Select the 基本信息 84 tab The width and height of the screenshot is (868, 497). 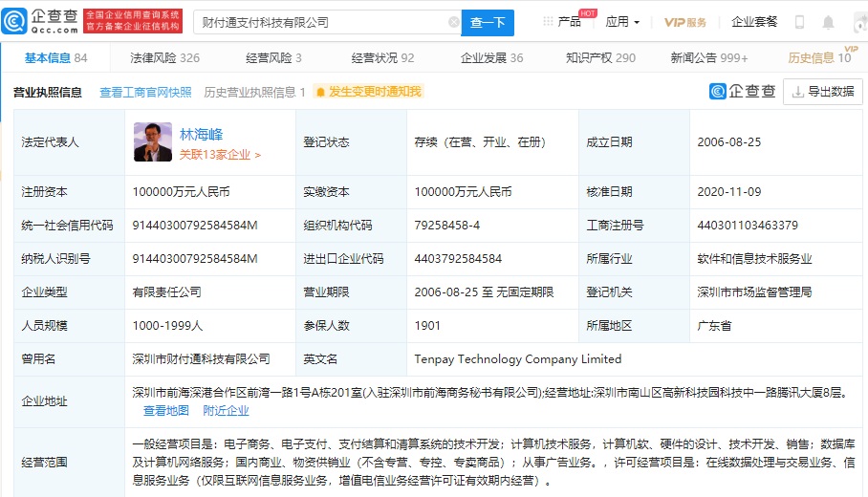[55, 57]
